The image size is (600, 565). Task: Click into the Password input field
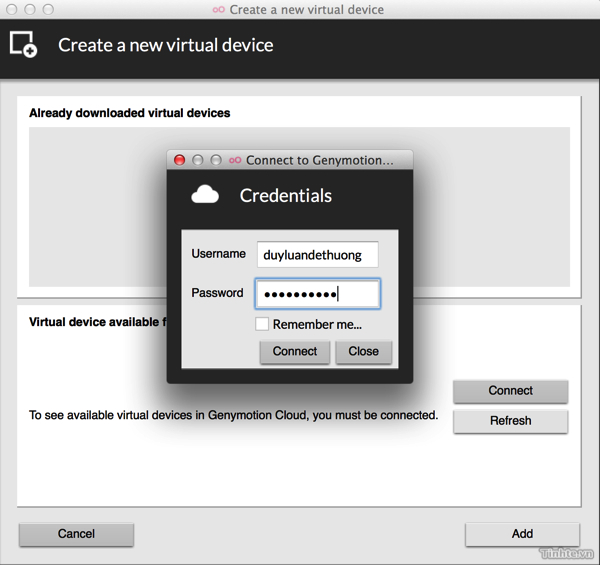coord(318,294)
